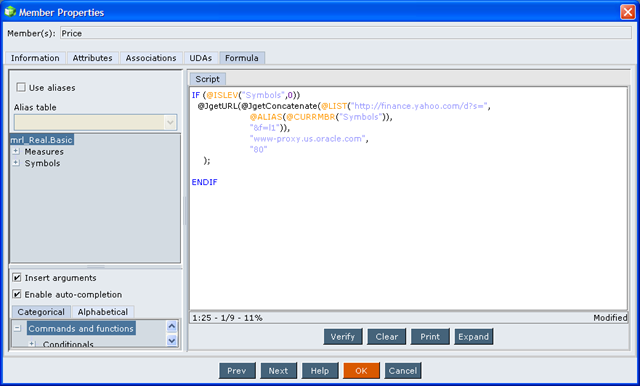Screen dimensions: 640x386
Task: Click the "80" port string
Action: coord(258,150)
